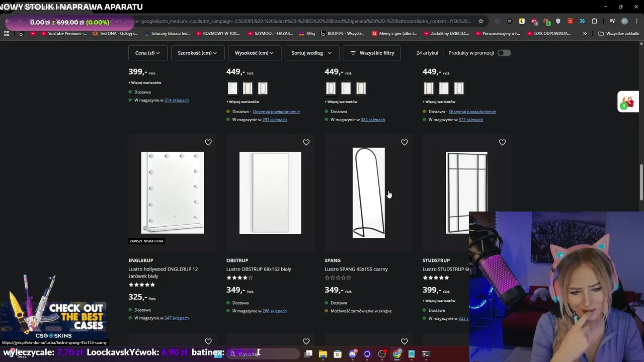The image size is (644, 362).
Task: Open the ENGLERUP hollywood mirror image
Action: pos(173,193)
